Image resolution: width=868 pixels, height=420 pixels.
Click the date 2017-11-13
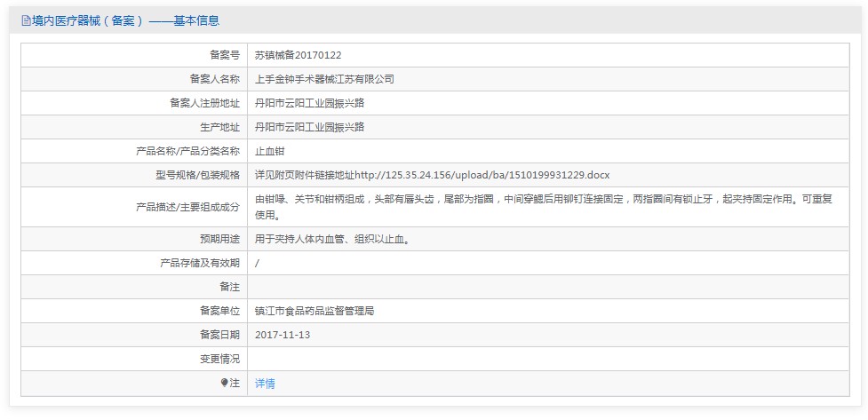click(283, 335)
